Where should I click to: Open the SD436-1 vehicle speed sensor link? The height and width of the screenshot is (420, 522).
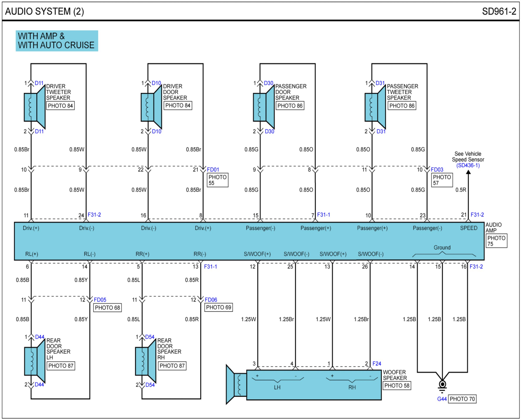(x=468, y=165)
